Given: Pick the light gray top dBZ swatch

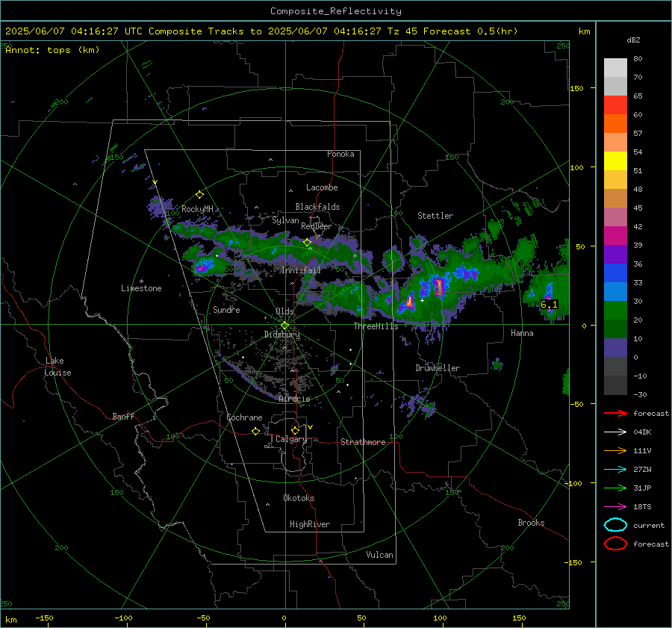Looking at the screenshot, I should click(615, 67).
